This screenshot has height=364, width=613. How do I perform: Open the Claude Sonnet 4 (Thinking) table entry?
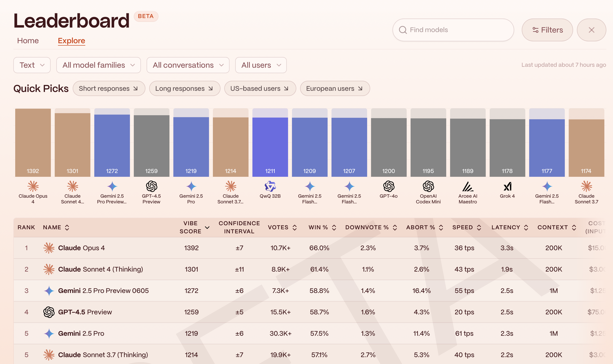pos(101,269)
